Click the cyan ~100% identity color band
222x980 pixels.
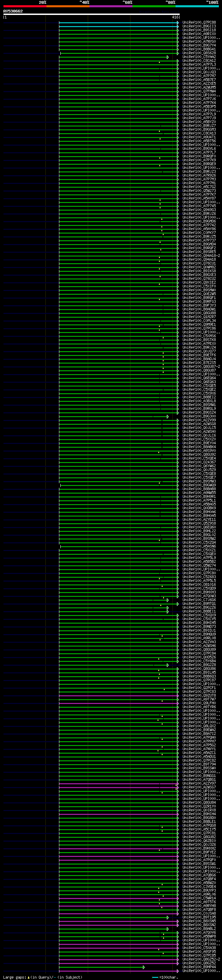(x=197, y=6)
